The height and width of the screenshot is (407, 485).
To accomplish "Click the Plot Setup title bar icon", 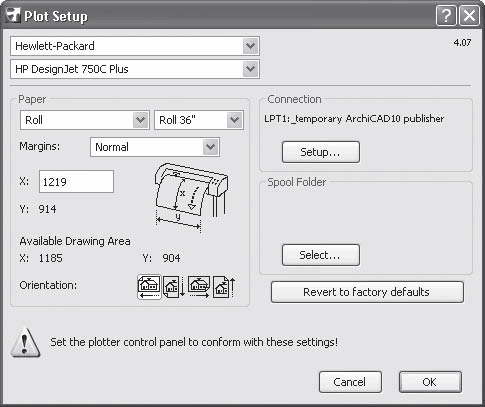I will 13,15.
